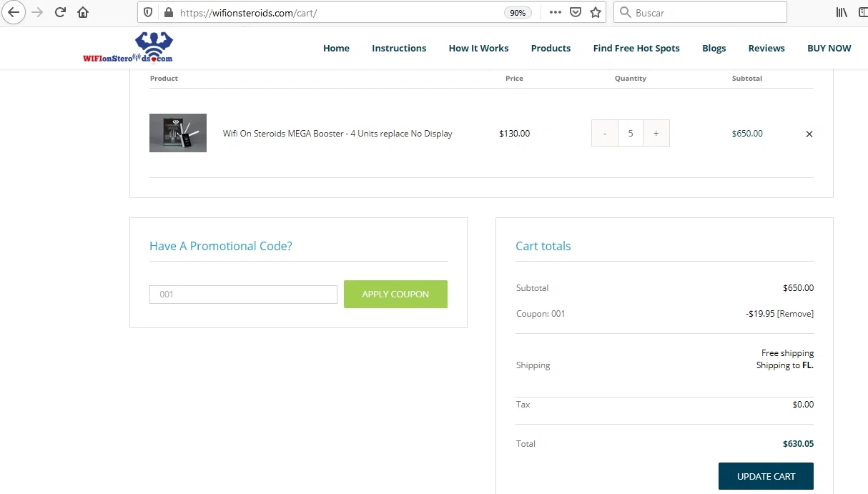Click the quantity field showing 5

[x=631, y=133]
